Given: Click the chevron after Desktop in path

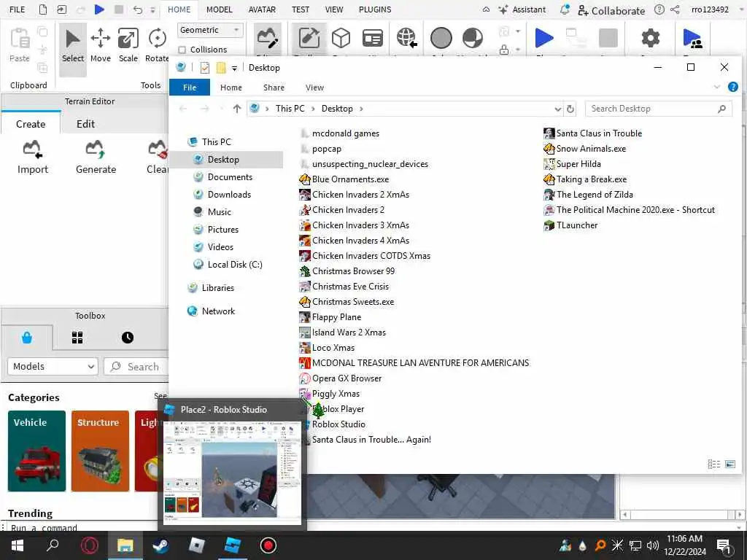Looking at the screenshot, I should click(x=361, y=109).
